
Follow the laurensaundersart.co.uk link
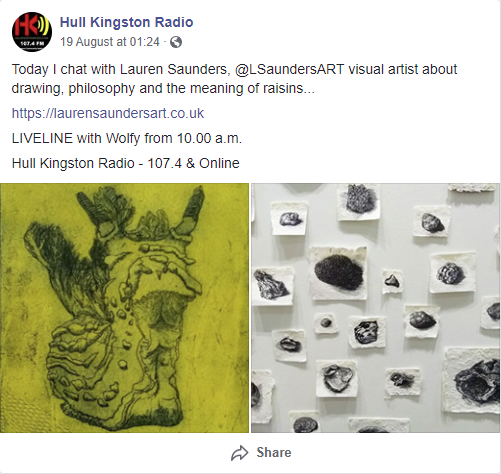pyautogui.click(x=108, y=113)
